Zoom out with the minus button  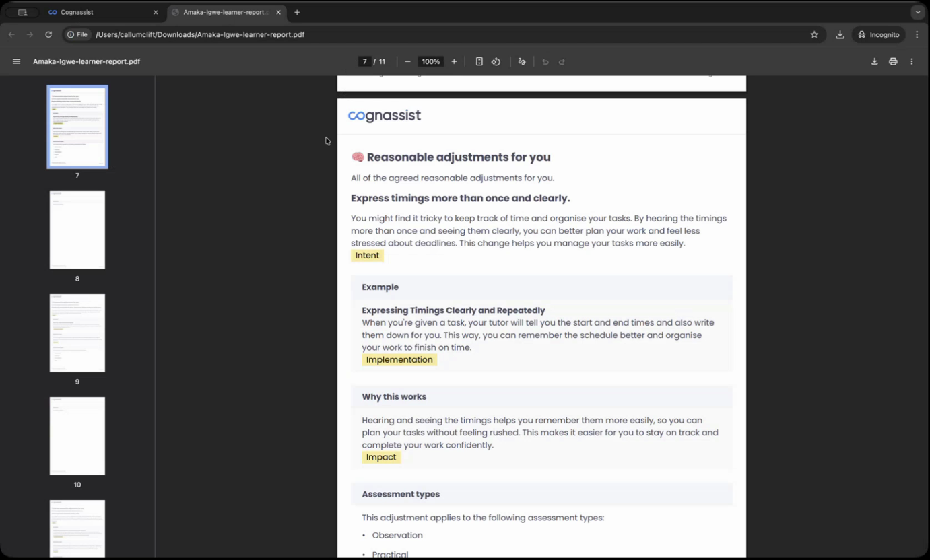tap(407, 61)
